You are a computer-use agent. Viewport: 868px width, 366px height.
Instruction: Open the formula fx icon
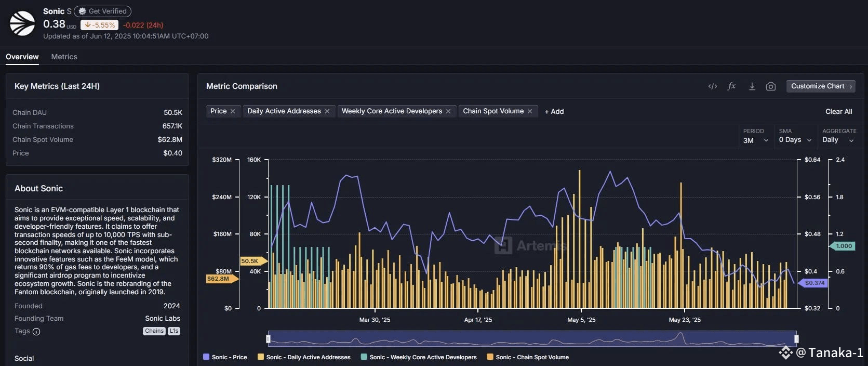(731, 86)
